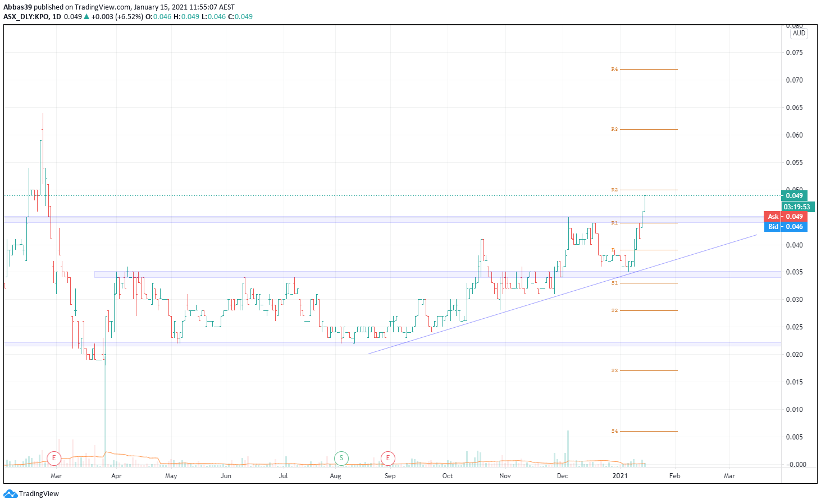This screenshot has height=504, width=821.
Task: Click the 0.005 price axis label
Action: [x=794, y=437]
